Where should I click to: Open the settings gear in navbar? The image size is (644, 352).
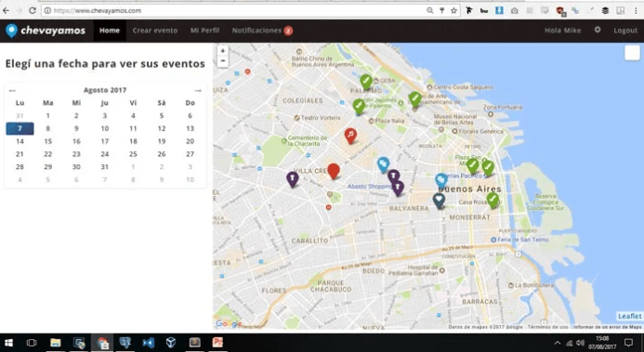click(x=598, y=30)
